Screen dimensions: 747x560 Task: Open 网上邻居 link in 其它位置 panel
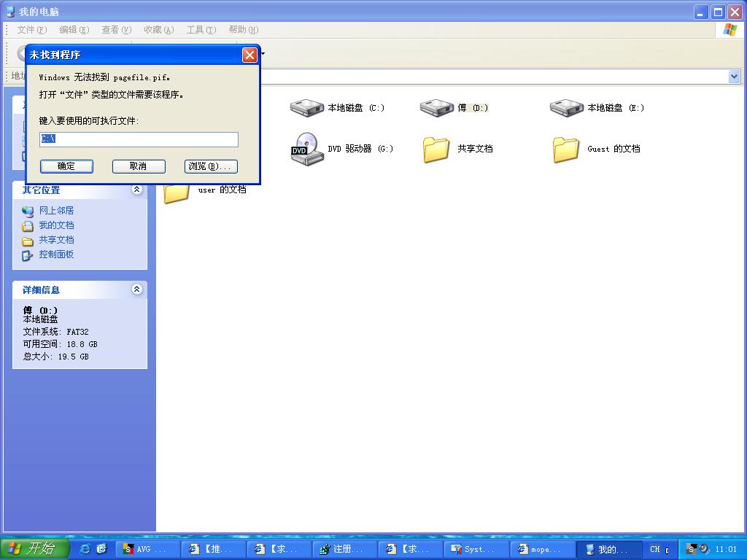tap(56, 211)
